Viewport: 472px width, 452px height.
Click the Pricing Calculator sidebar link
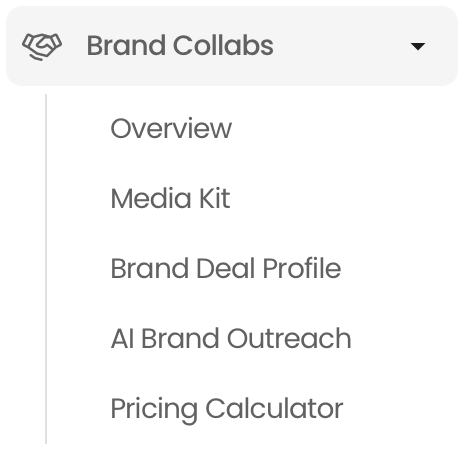click(227, 409)
